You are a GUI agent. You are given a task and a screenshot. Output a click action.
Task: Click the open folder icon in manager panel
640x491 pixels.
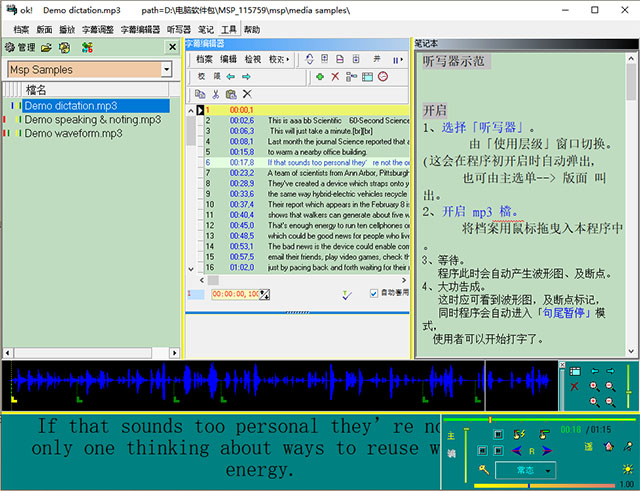pyautogui.click(x=47, y=47)
